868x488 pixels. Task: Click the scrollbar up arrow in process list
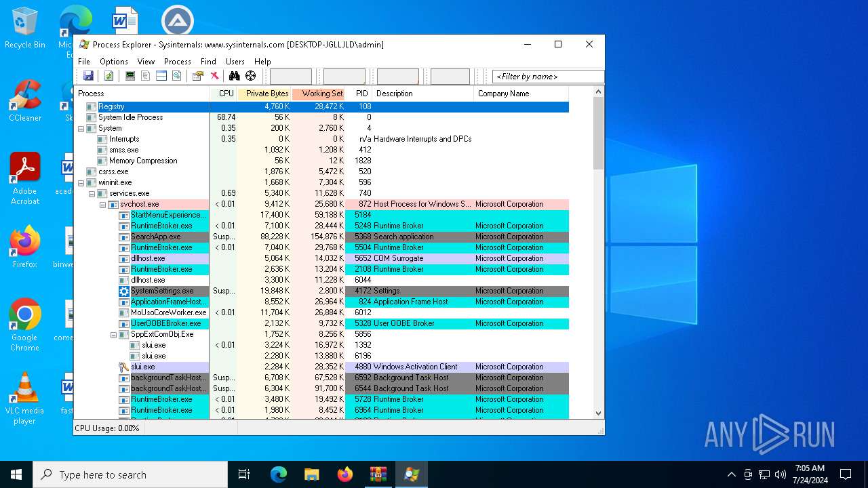coord(598,92)
